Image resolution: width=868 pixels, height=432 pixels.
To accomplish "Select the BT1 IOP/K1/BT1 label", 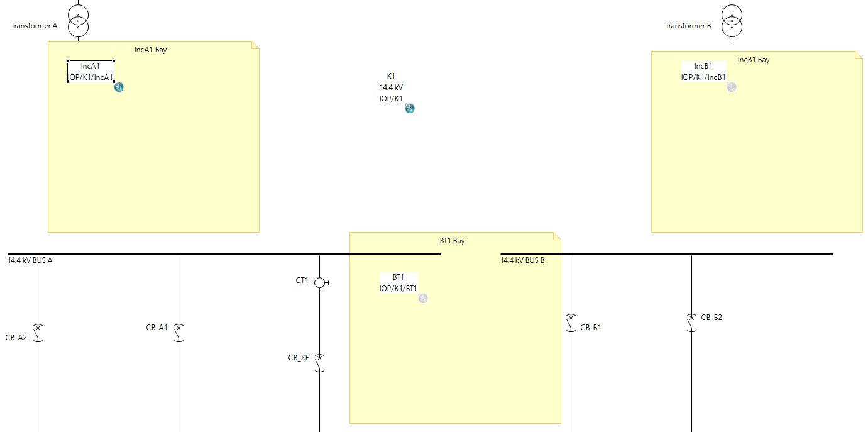I will (x=398, y=283).
